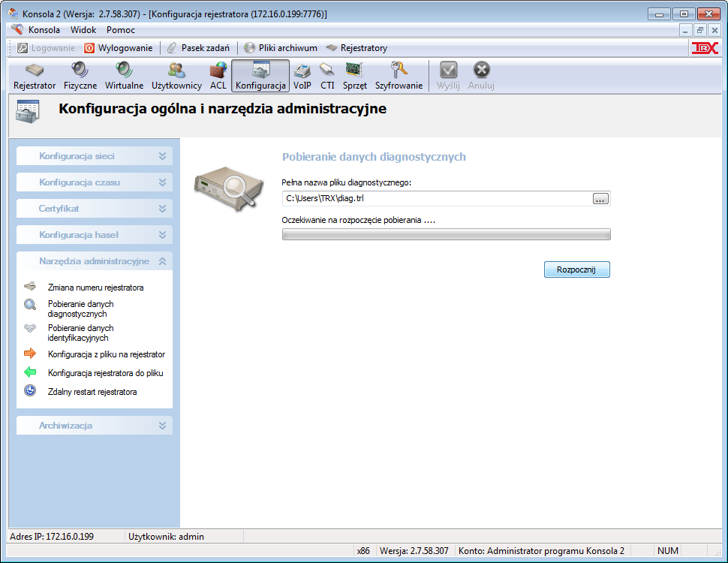The image size is (728, 563).
Task: Open Pobieranie danych identyfikacyjnych link
Action: [81, 333]
